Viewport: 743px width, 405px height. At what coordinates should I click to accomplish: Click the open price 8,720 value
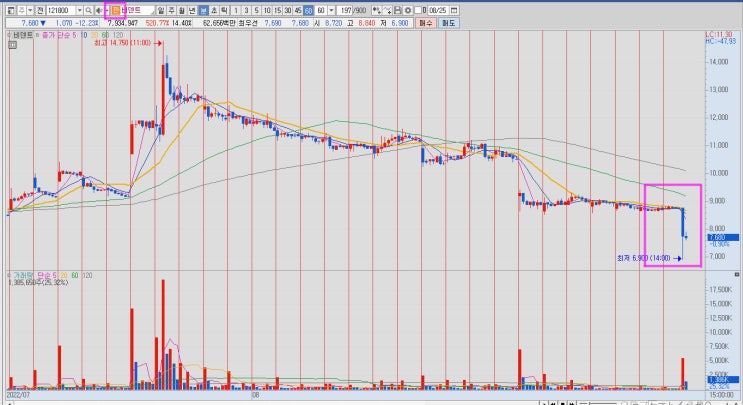click(x=333, y=23)
